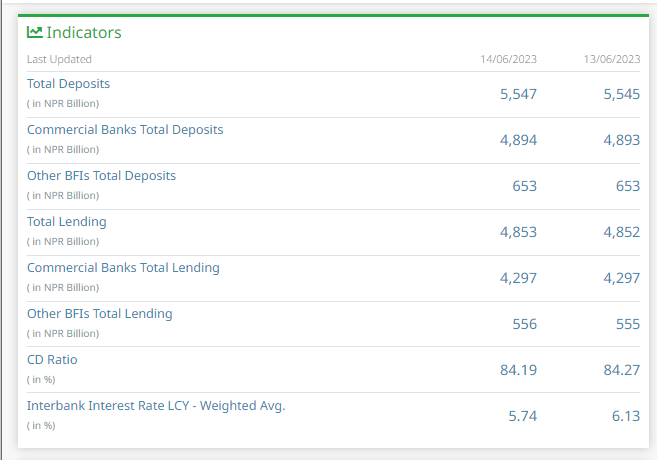Click the Total Lending indicator

point(66,222)
